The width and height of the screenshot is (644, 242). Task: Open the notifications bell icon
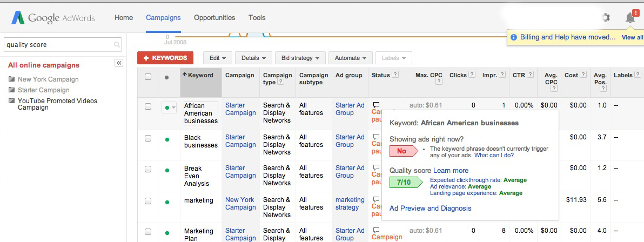click(630, 18)
